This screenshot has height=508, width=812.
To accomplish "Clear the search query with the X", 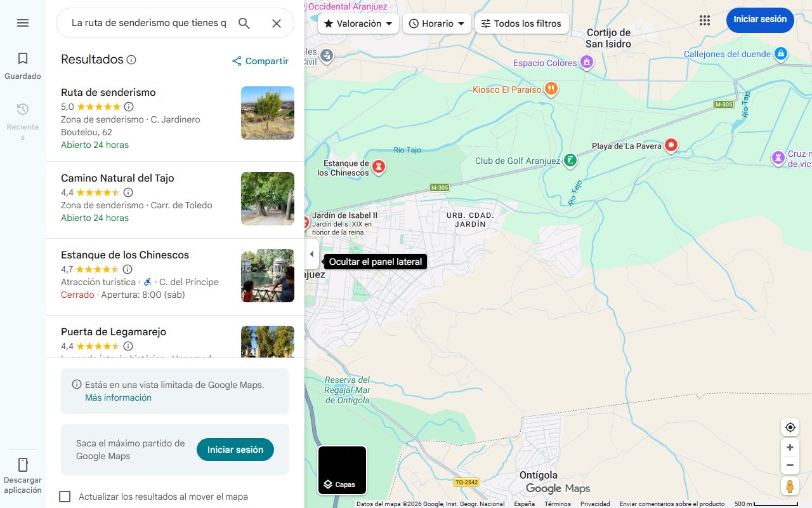I will pos(277,23).
